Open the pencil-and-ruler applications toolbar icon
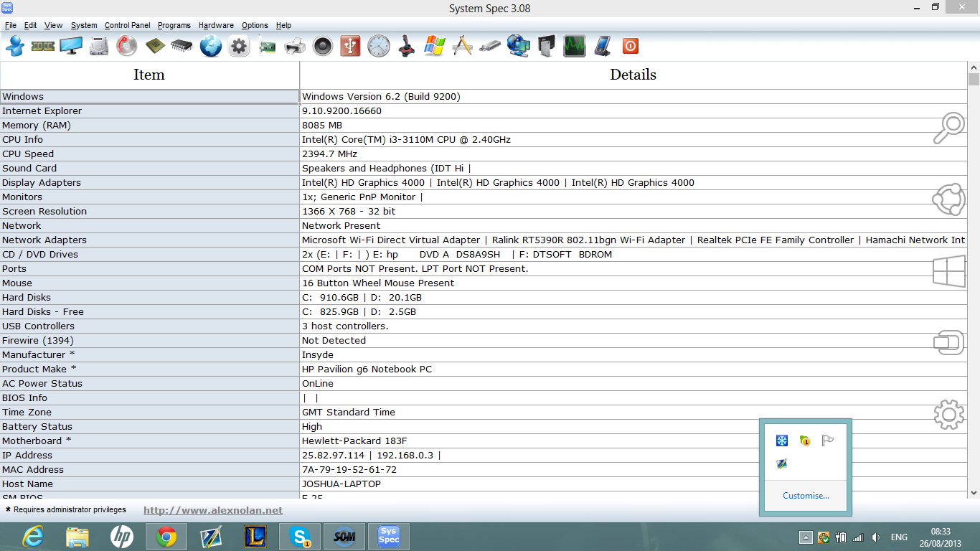Screen dimensions: 980x551 click(x=463, y=47)
